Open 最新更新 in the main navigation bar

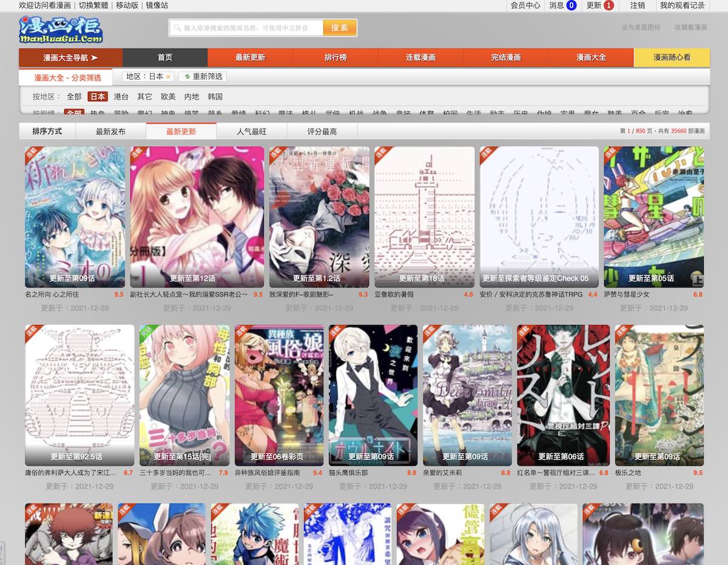pos(250,58)
